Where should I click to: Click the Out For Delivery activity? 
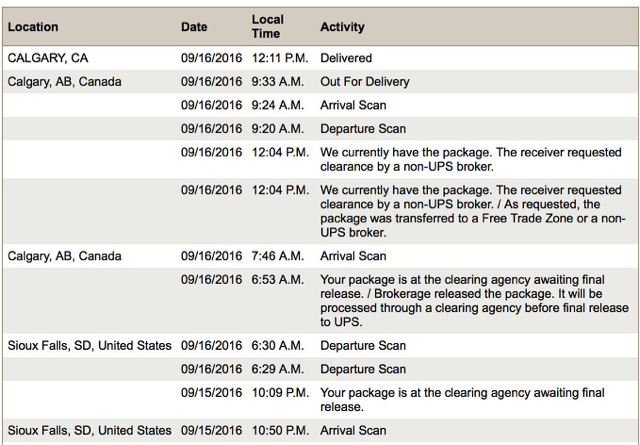364,82
